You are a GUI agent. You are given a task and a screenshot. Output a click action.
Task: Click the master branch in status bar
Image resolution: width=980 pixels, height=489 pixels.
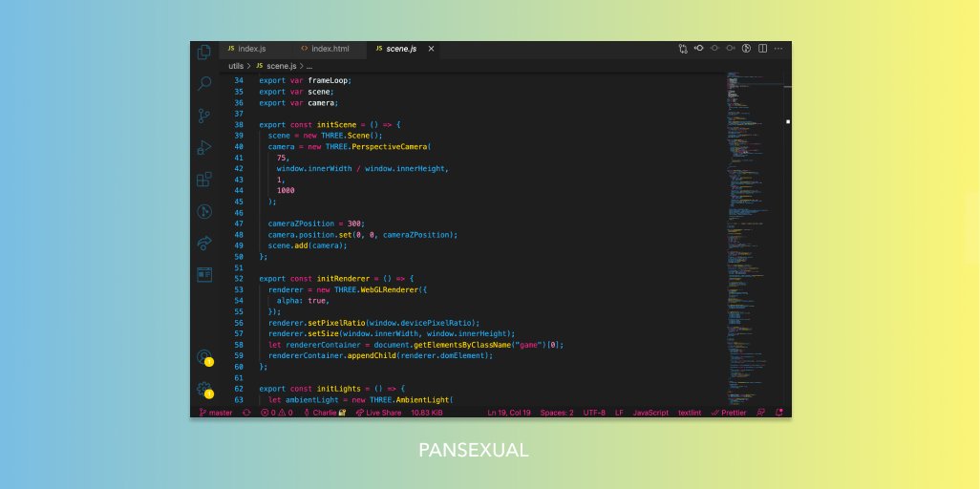tap(216, 413)
